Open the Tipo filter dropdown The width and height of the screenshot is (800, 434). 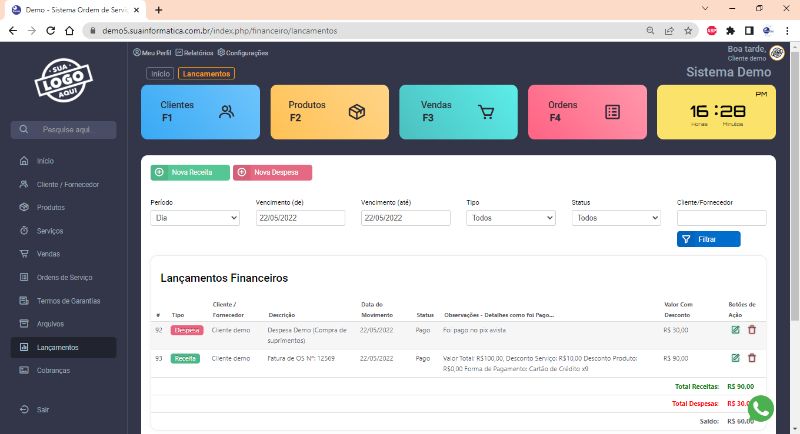coord(510,217)
